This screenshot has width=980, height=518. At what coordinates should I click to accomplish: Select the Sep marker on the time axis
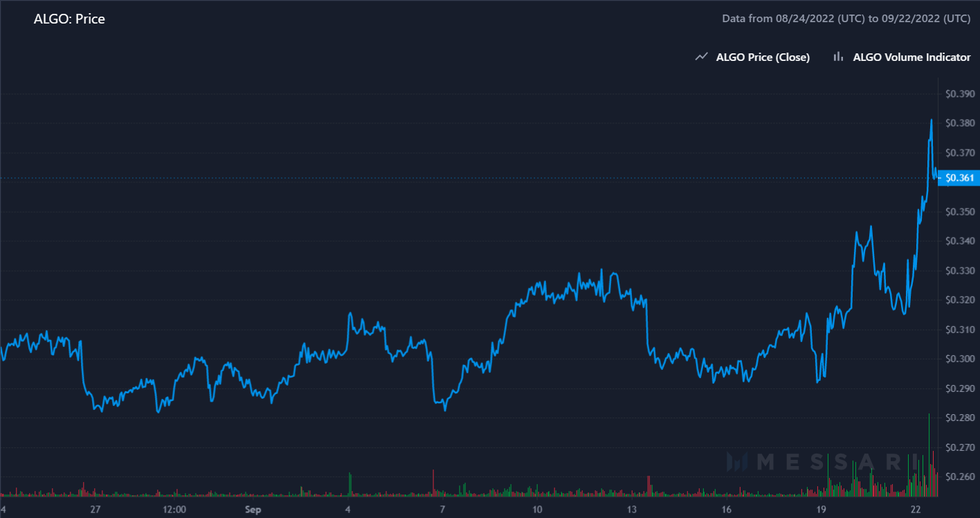coord(253,510)
